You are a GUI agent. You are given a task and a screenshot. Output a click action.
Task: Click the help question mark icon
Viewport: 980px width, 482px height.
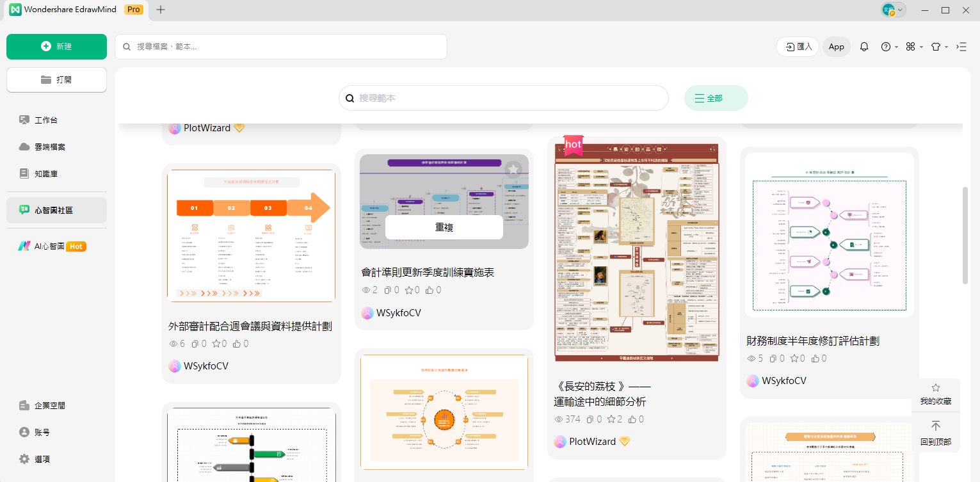(885, 47)
